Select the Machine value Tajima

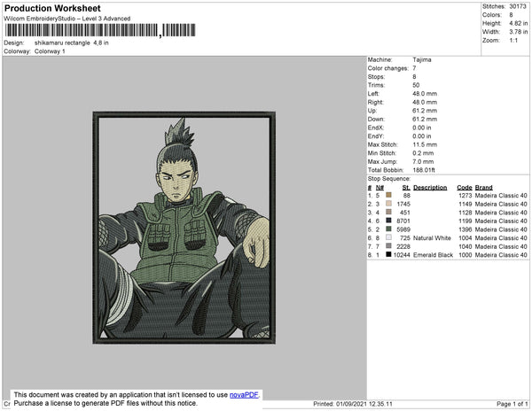[x=422, y=59]
